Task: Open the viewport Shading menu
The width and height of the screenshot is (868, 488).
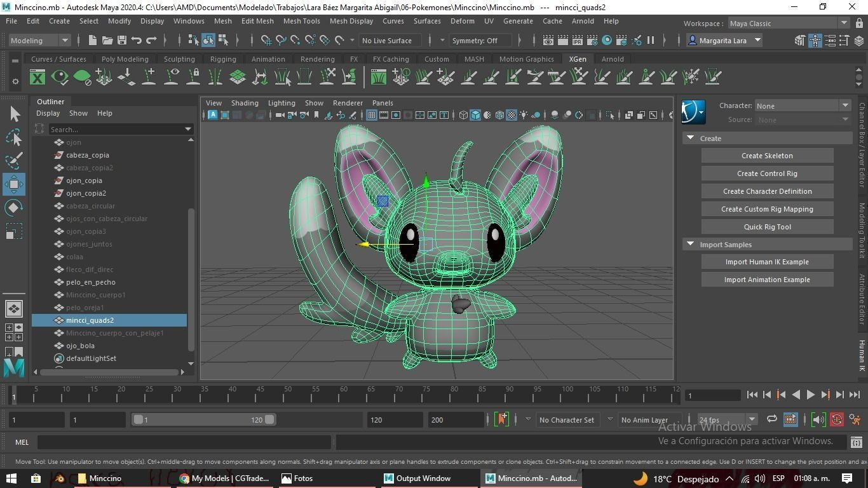Action: tap(245, 103)
